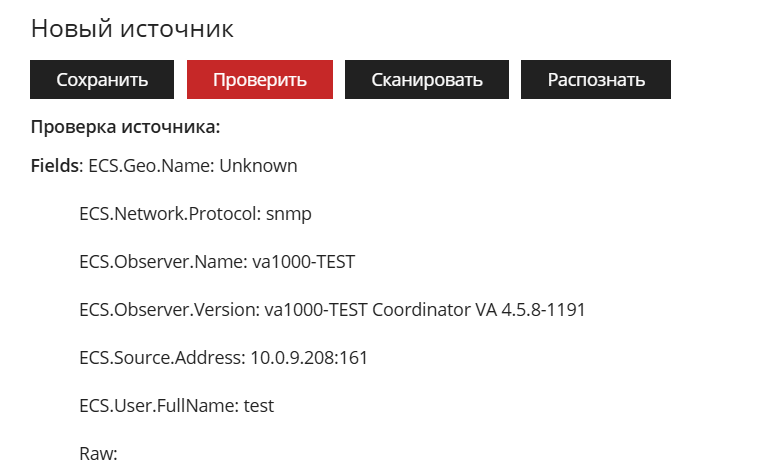Select the Распознать button
Viewport: 772px width, 474px height.
tap(596, 80)
